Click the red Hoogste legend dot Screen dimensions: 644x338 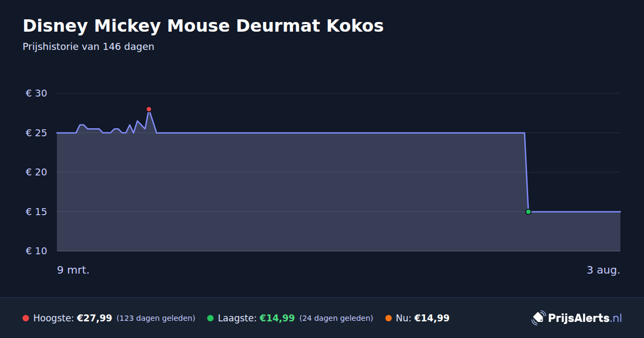coord(26,318)
